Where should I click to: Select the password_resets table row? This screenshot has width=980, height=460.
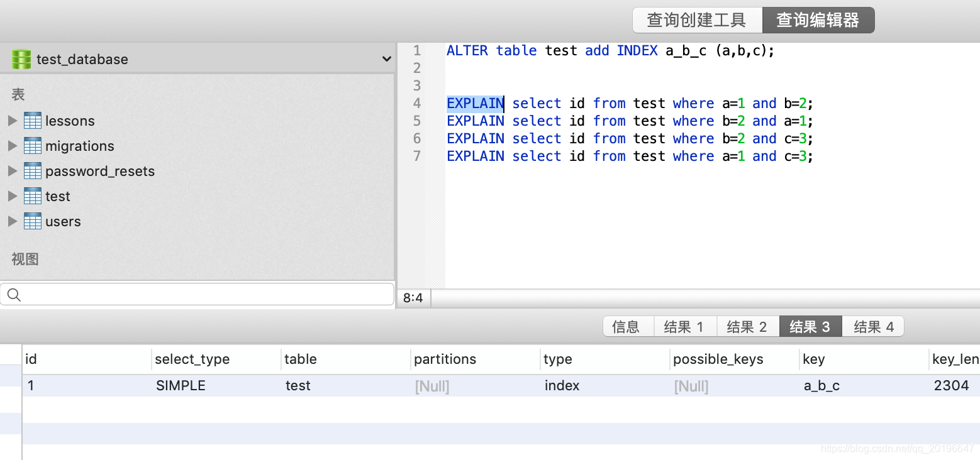(198, 171)
